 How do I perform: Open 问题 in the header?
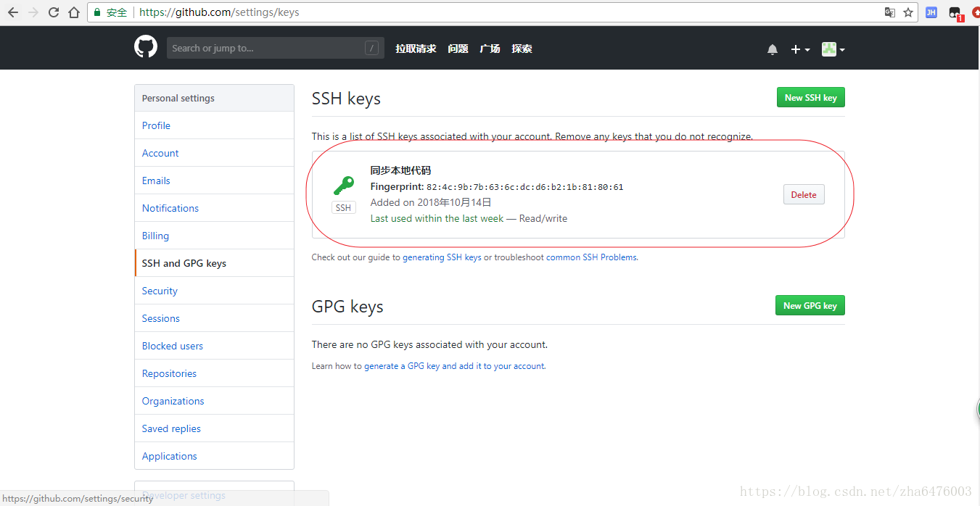(x=458, y=49)
